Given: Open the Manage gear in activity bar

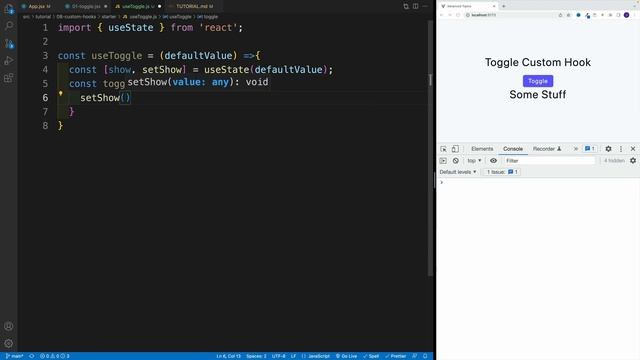Looking at the screenshot, I should point(9,343).
